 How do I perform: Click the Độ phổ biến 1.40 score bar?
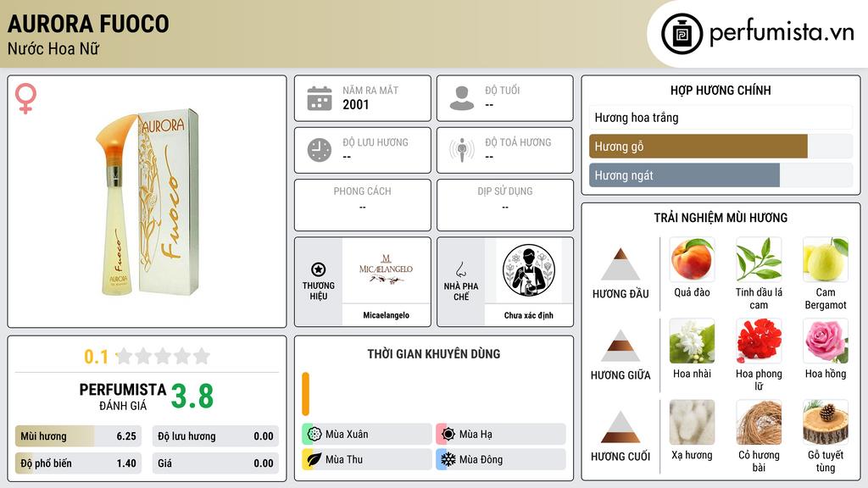point(78,463)
